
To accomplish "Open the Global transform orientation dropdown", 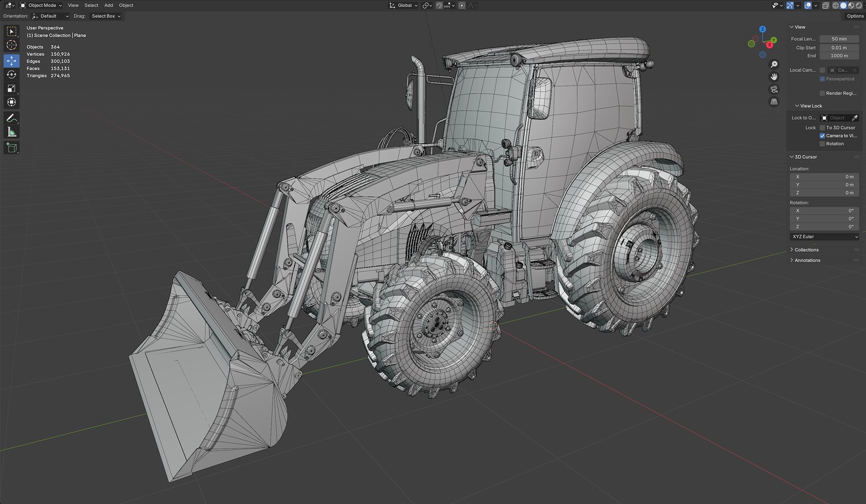I will 404,5.
